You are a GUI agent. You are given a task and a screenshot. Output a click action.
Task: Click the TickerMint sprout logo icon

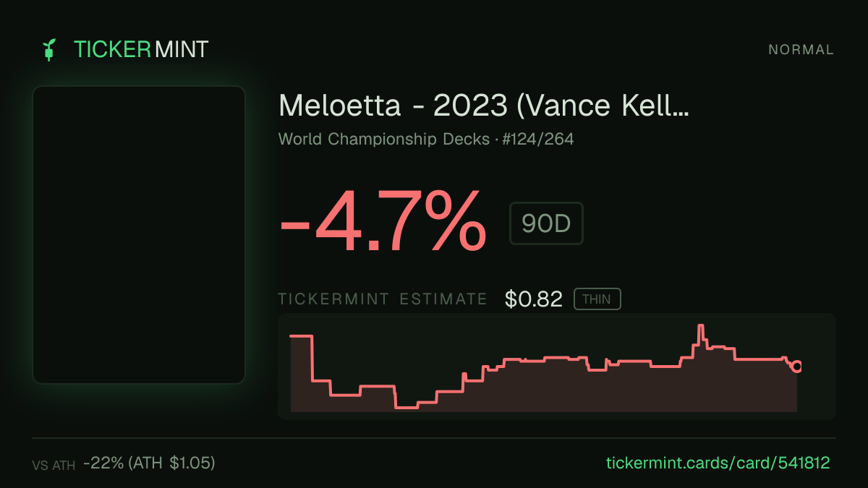[49, 50]
